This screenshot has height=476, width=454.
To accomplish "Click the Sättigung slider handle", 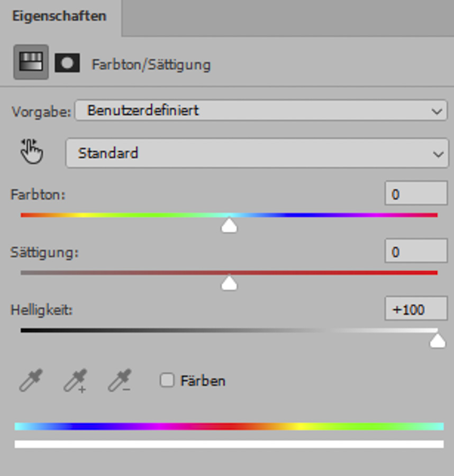I will click(x=229, y=284).
